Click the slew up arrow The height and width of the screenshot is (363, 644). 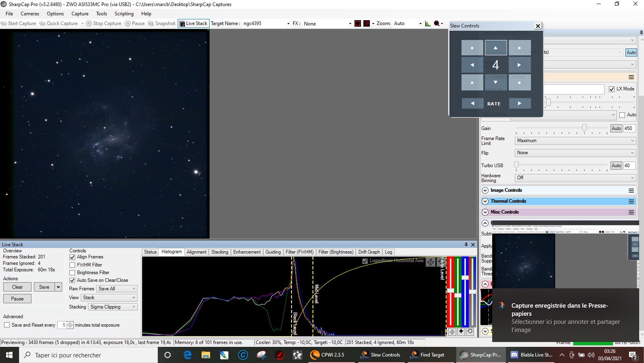point(495,48)
